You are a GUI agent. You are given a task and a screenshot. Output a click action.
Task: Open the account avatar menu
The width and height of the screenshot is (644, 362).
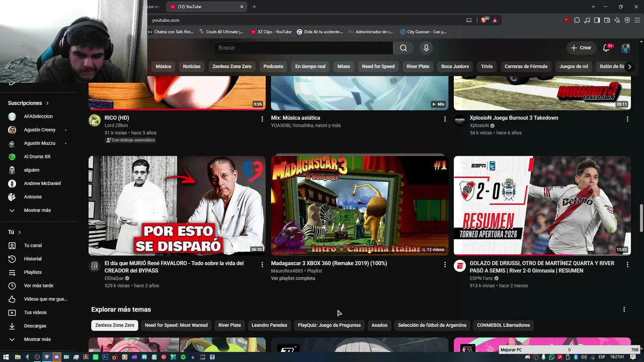coord(625,48)
